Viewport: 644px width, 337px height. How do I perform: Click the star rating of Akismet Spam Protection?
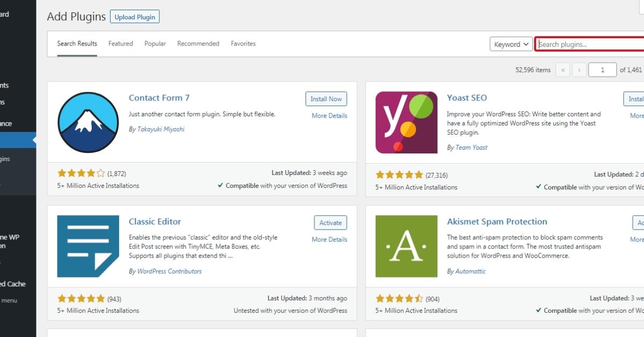pos(399,298)
